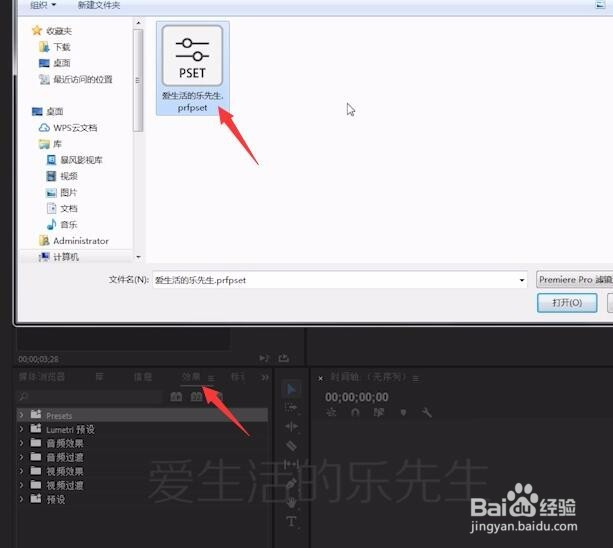Select the Pen tool

[x=291, y=484]
